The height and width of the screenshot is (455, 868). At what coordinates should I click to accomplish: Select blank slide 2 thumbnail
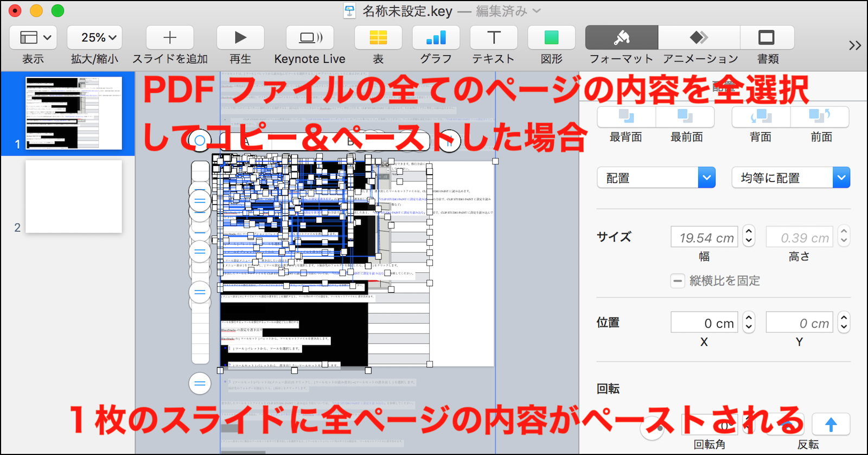pyautogui.click(x=74, y=197)
